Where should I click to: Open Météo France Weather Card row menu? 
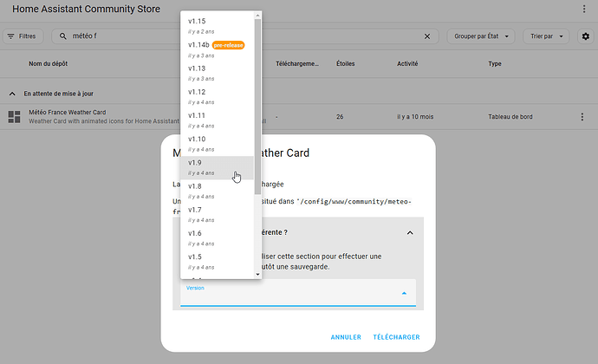point(582,117)
